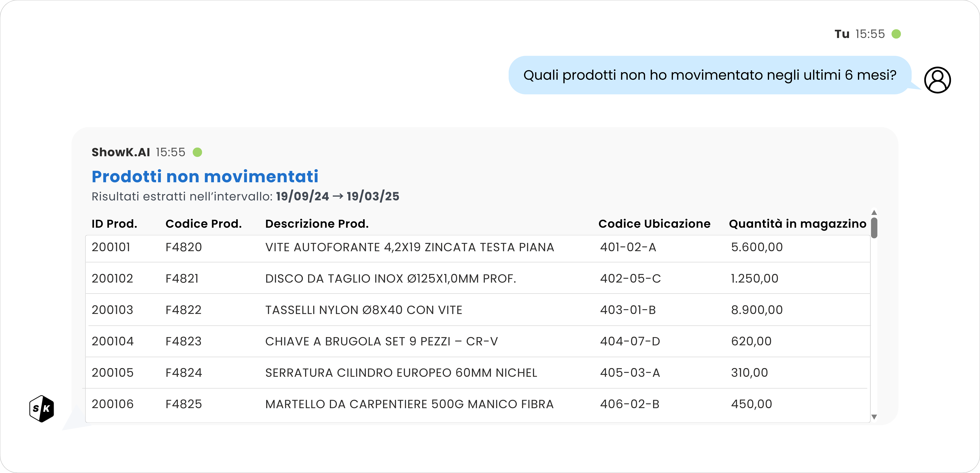Click the ID Prod. column header
The image size is (980, 473).
tap(114, 224)
